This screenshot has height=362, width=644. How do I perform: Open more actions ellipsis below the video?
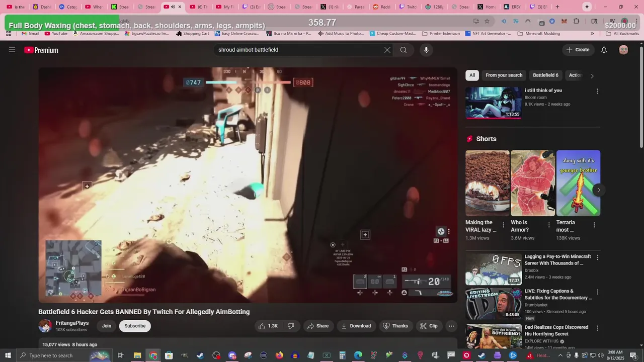pyautogui.click(x=451, y=326)
